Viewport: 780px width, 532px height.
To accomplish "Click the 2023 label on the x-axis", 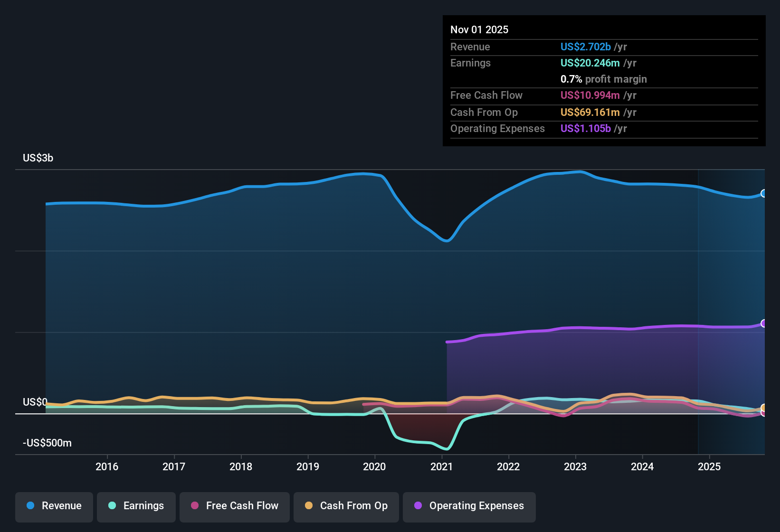I will 575,467.
